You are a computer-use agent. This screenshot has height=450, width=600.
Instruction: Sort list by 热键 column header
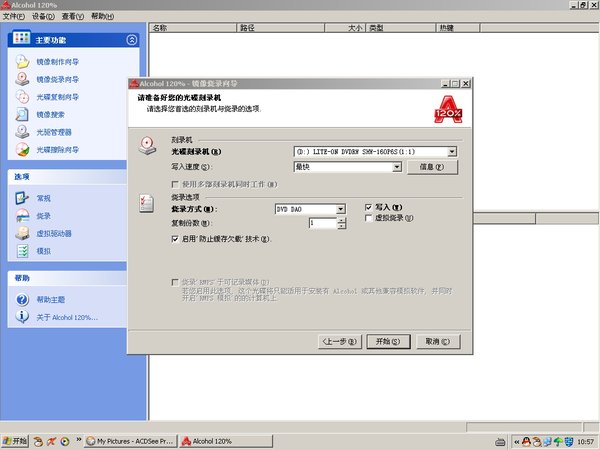point(458,28)
